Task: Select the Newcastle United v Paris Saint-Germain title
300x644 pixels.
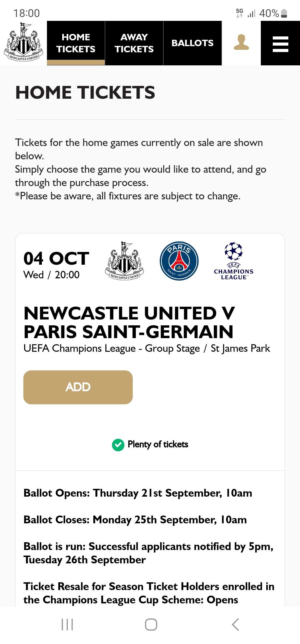Action: tap(129, 322)
